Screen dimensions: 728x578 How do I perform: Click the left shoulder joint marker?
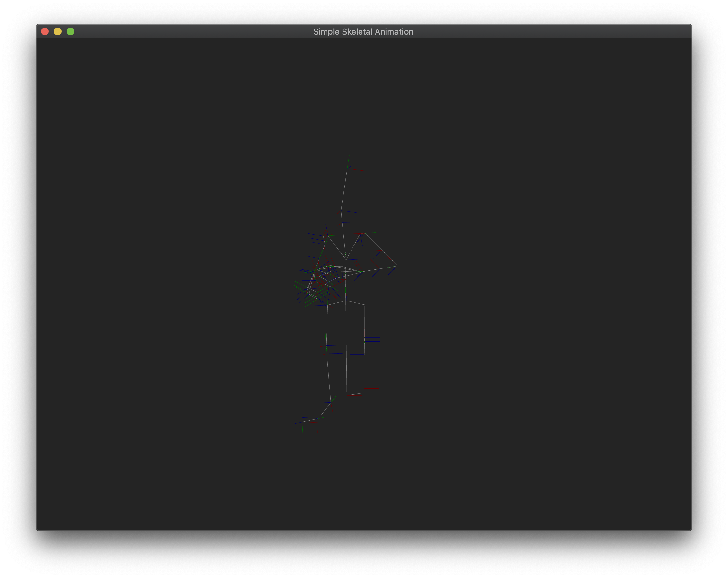328,236
